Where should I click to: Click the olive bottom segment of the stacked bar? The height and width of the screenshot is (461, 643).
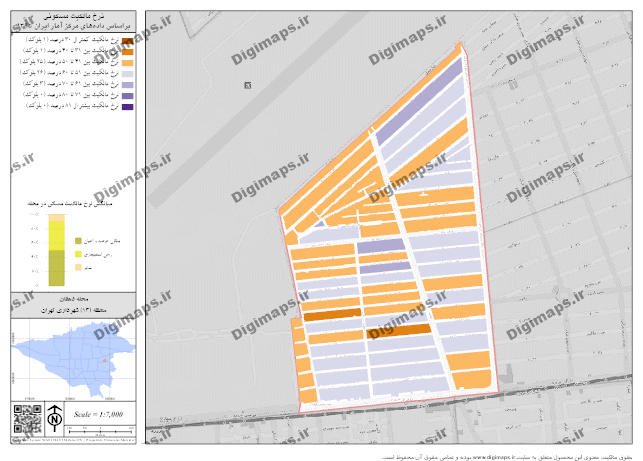[57, 268]
